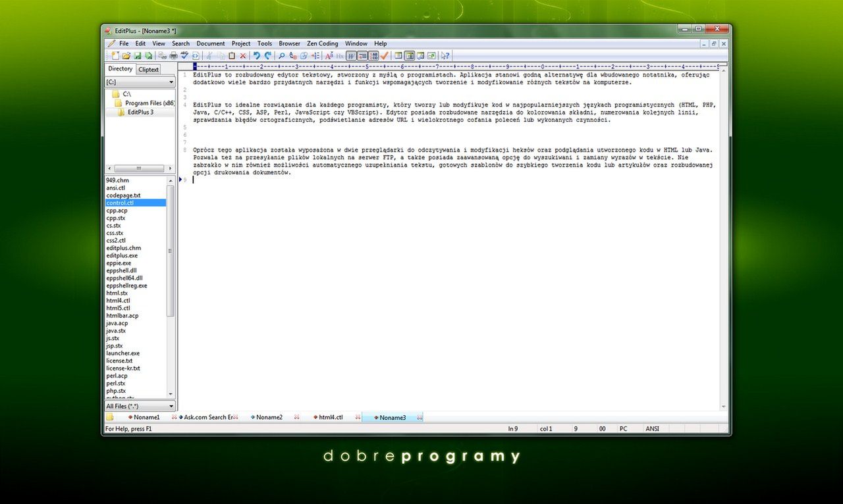Select Program Files (x86) folder in tree
This screenshot has height=504, width=843.
(x=145, y=103)
